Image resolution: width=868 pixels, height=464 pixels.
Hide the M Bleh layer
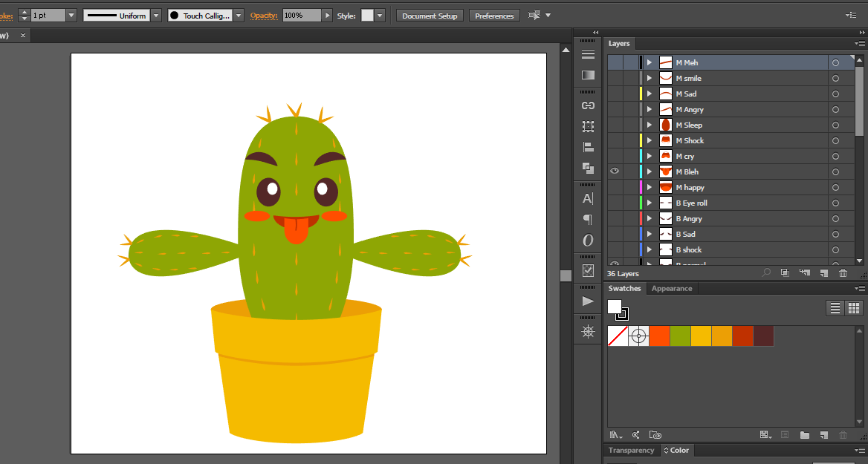[615, 171]
